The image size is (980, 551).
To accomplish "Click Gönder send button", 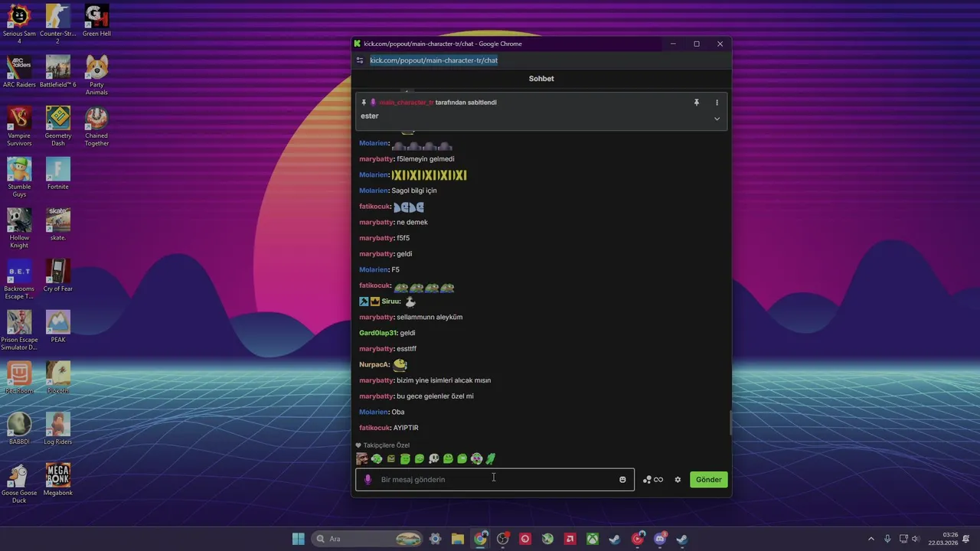I will click(x=708, y=480).
